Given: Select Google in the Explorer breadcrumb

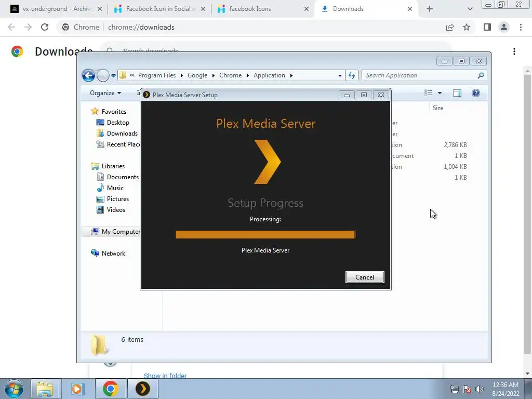Looking at the screenshot, I should click(x=197, y=75).
